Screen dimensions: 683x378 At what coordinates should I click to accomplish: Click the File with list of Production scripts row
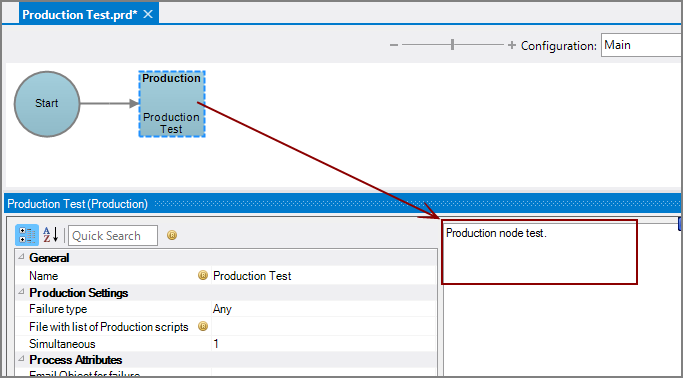226,327
